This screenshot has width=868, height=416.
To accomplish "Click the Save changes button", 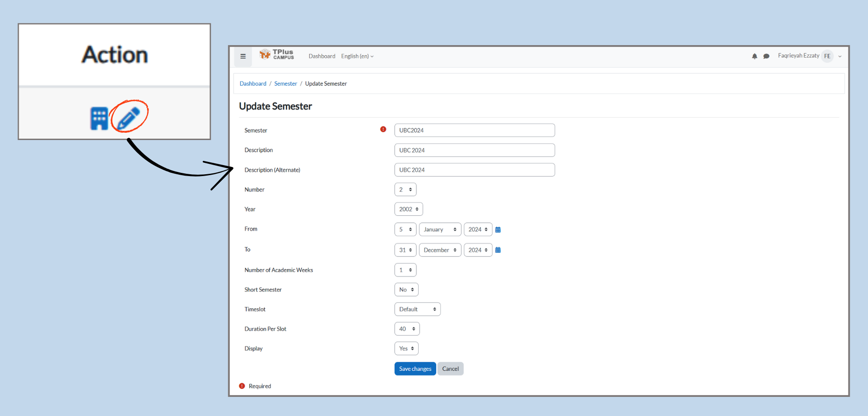I will coord(415,369).
